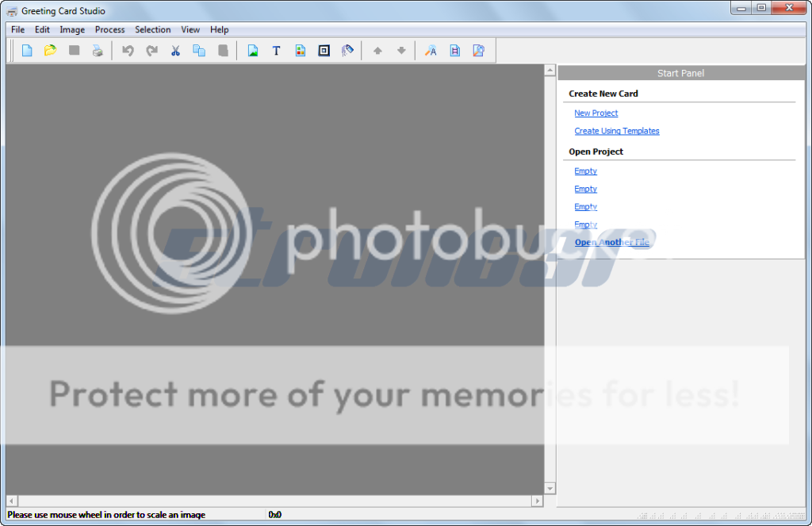Click the colored squares page icon
812x526 pixels.
(x=301, y=50)
